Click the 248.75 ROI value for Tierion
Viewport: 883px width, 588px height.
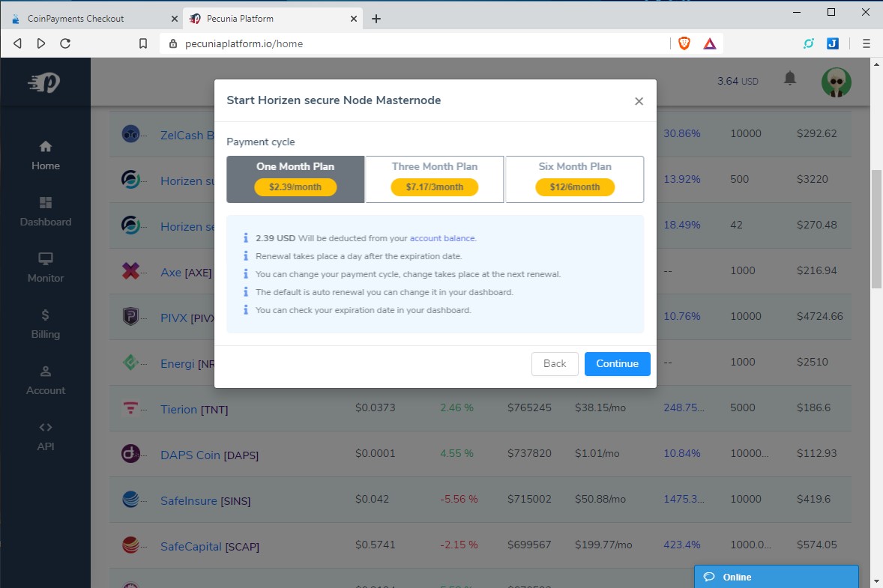(x=684, y=408)
